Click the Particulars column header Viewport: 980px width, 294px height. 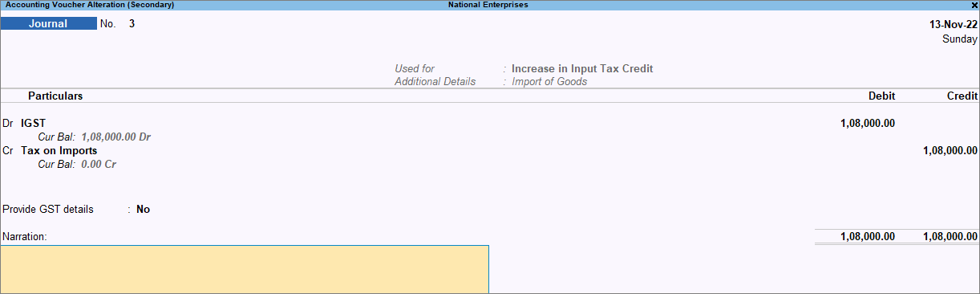pyautogui.click(x=55, y=96)
